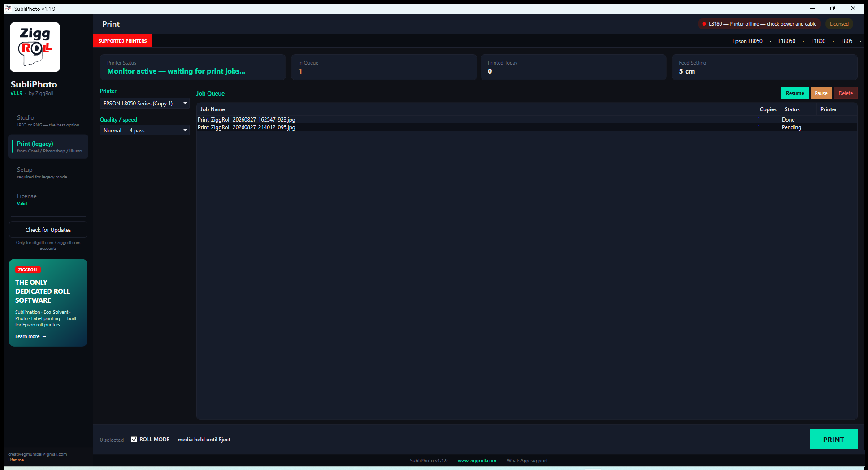868x470 pixels.
Task: Click the printer offline status indicator
Action: 759,24
